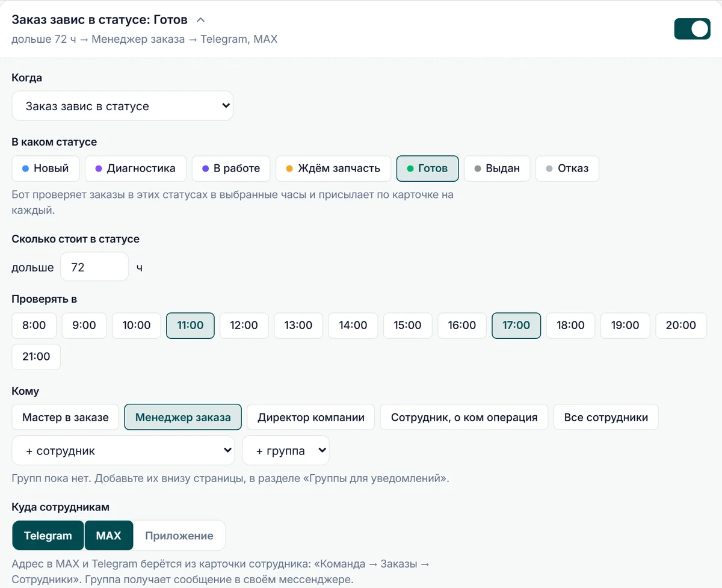This screenshot has height=588, width=722.
Task: Disable the 17:00 check time
Action: point(516,326)
